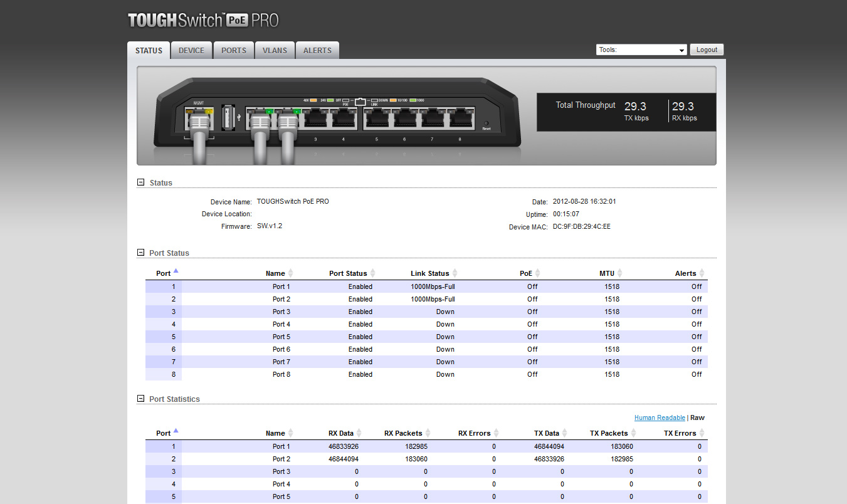Click Port 7 PoE Off value
The image size is (847, 504).
[532, 362]
